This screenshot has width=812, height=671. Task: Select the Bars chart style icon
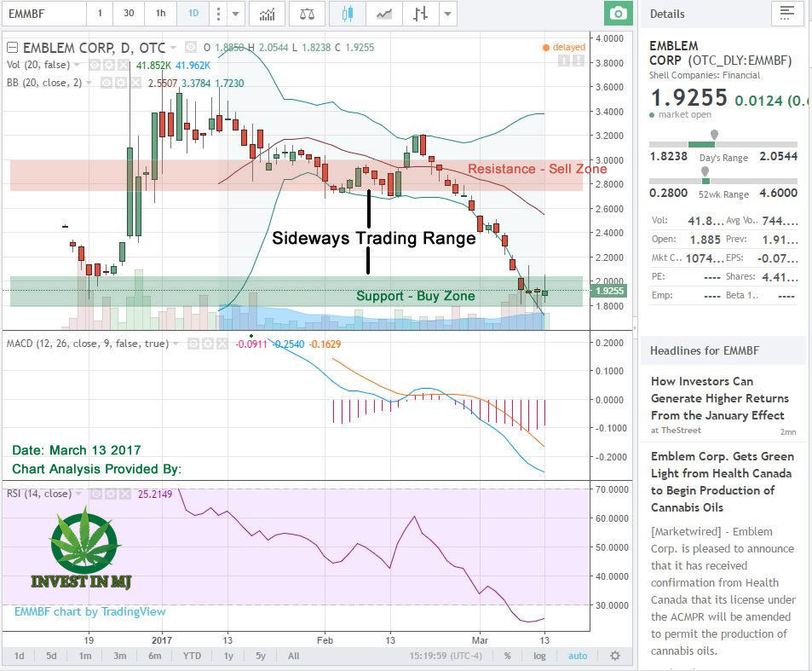tap(420, 14)
